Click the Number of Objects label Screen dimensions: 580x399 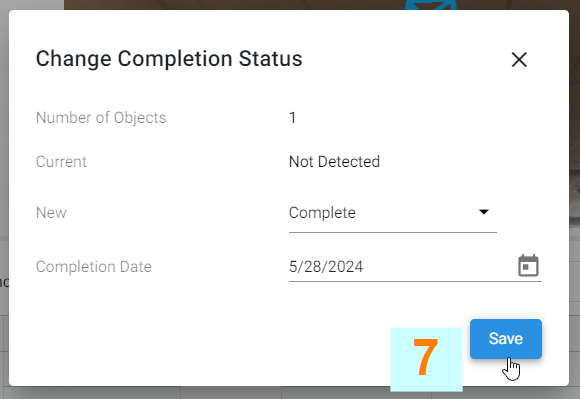[101, 118]
